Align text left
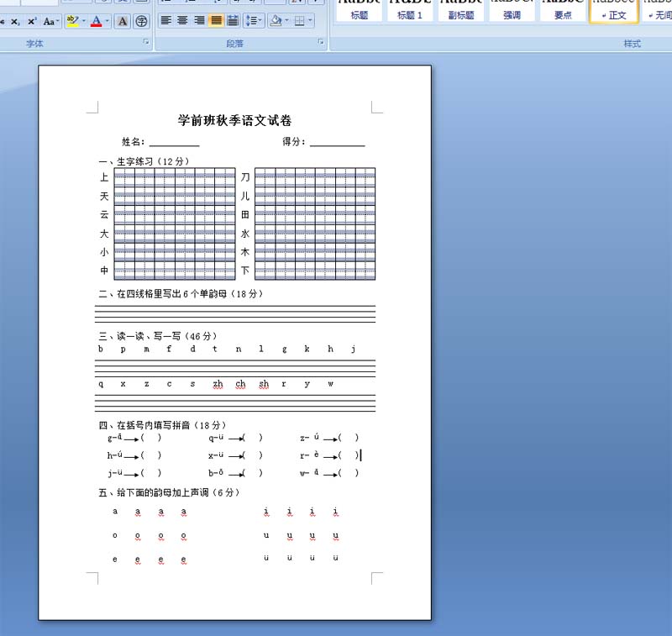The image size is (672, 636). [165, 20]
